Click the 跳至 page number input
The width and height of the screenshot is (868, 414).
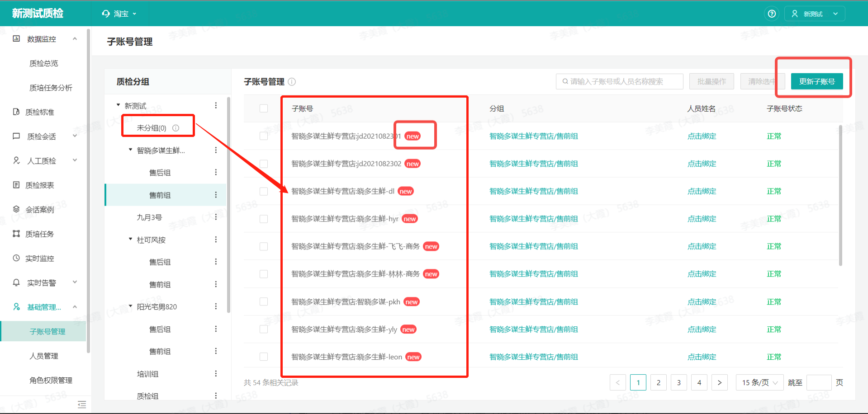point(819,383)
